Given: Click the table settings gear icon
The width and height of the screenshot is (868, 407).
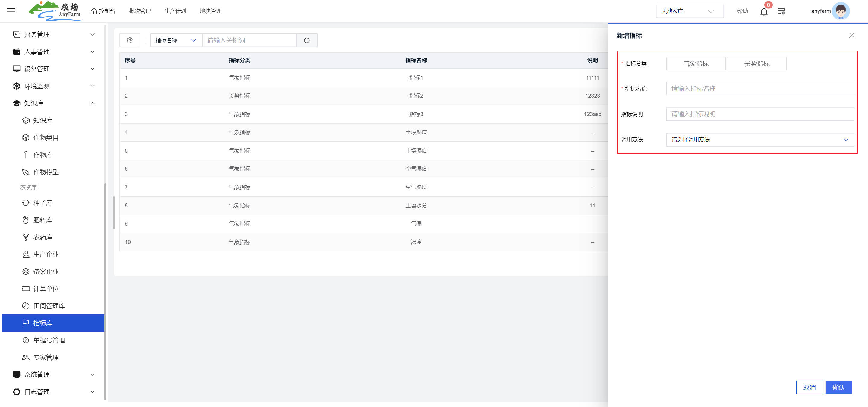Looking at the screenshot, I should (130, 40).
